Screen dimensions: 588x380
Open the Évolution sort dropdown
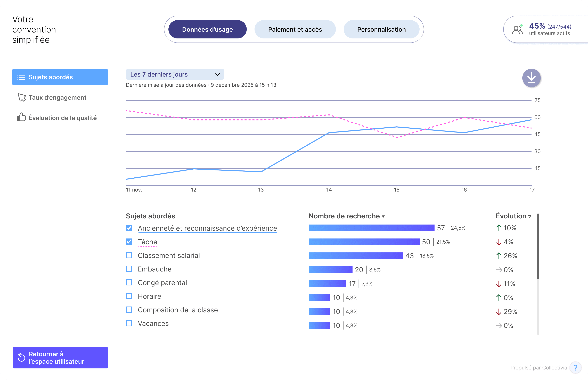tap(529, 216)
